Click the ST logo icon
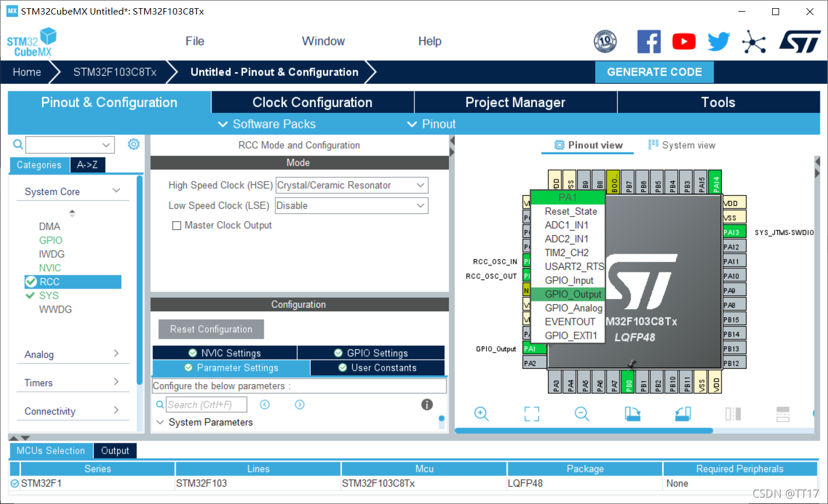This screenshot has width=828, height=504. coord(800,42)
